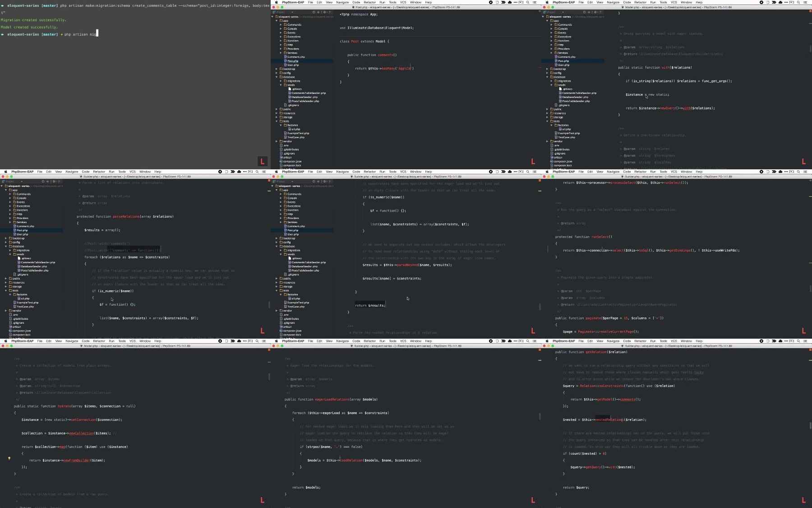Viewport: 812px width, 508px height.
Task: Click 'Migration created successfully.' in the terminal
Action: [x=33, y=20]
